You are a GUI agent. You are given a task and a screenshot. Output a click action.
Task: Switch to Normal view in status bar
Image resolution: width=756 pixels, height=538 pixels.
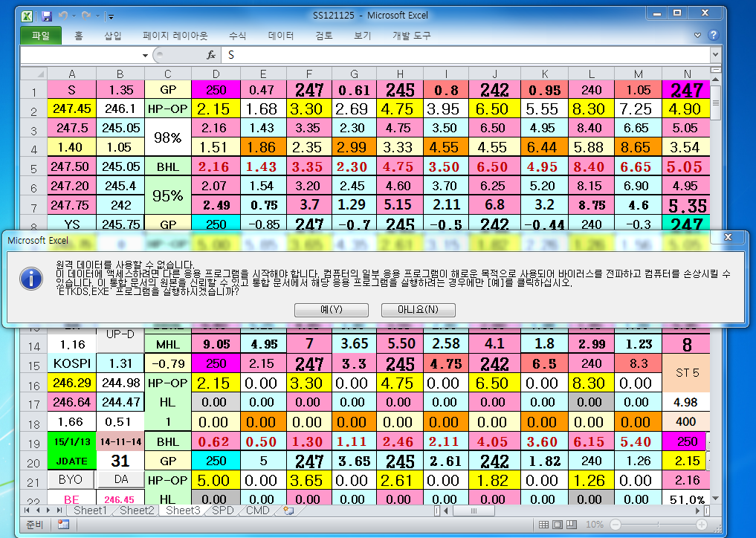(x=545, y=525)
